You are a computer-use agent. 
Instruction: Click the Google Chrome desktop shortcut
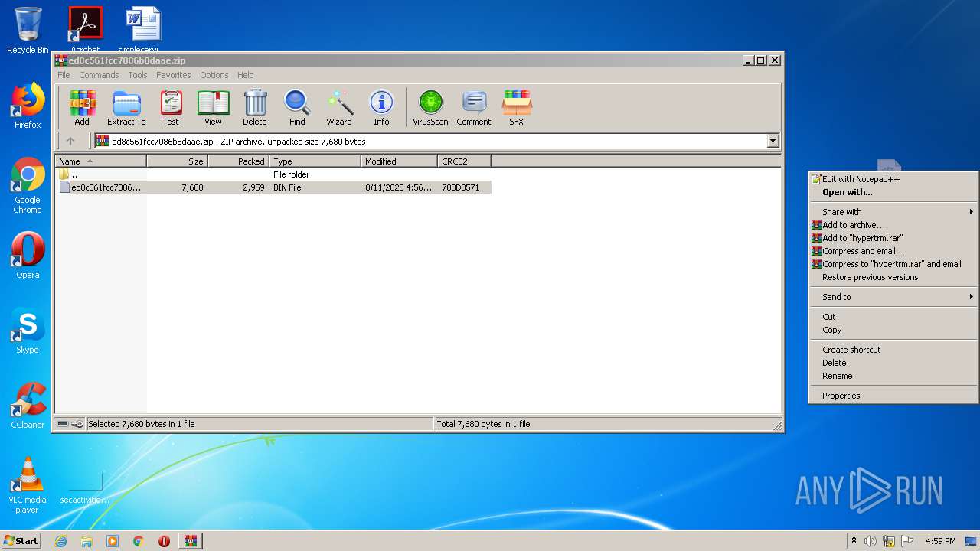pyautogui.click(x=28, y=186)
